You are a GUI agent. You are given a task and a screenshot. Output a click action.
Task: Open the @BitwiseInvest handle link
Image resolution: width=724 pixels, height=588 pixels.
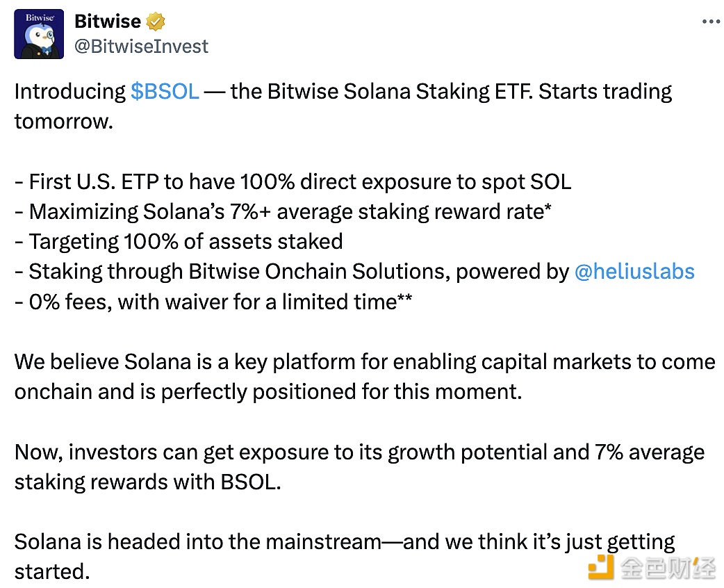[141, 47]
